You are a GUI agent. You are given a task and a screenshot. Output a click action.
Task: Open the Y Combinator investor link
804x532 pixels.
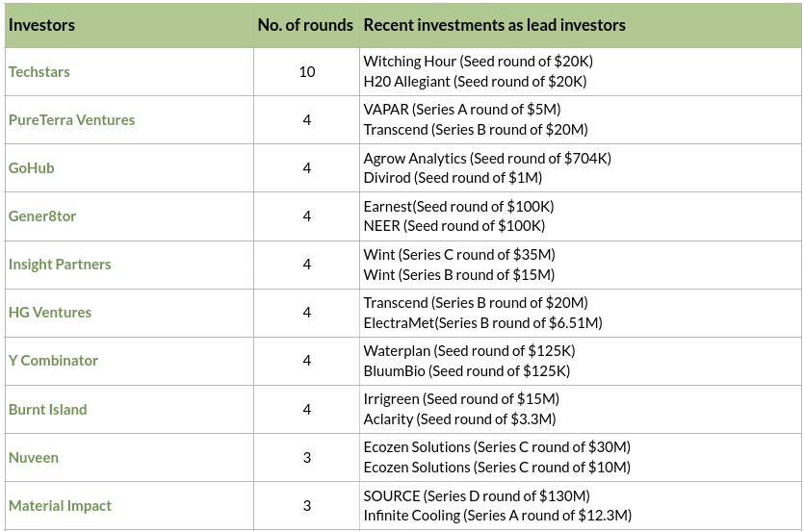pyautogui.click(x=54, y=361)
